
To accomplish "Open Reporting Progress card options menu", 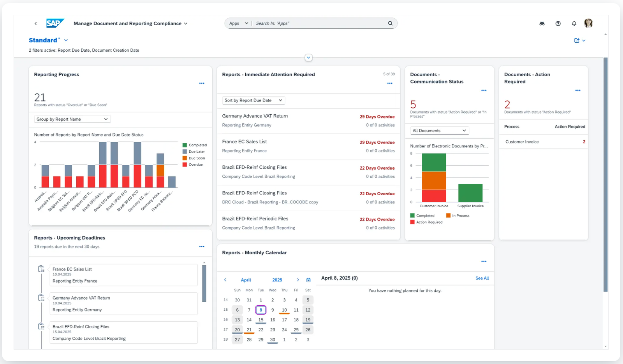I will point(202,83).
